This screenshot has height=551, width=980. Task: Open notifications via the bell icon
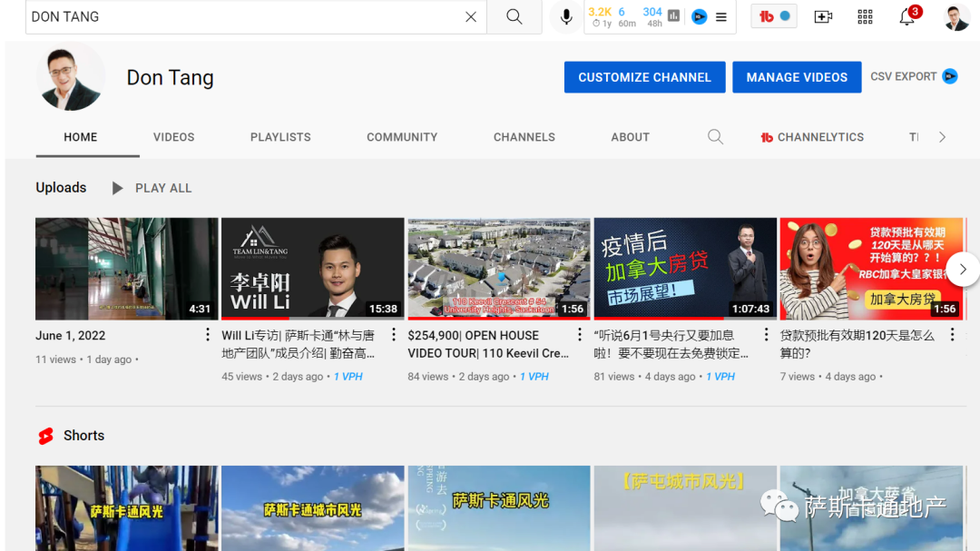[x=906, y=16]
